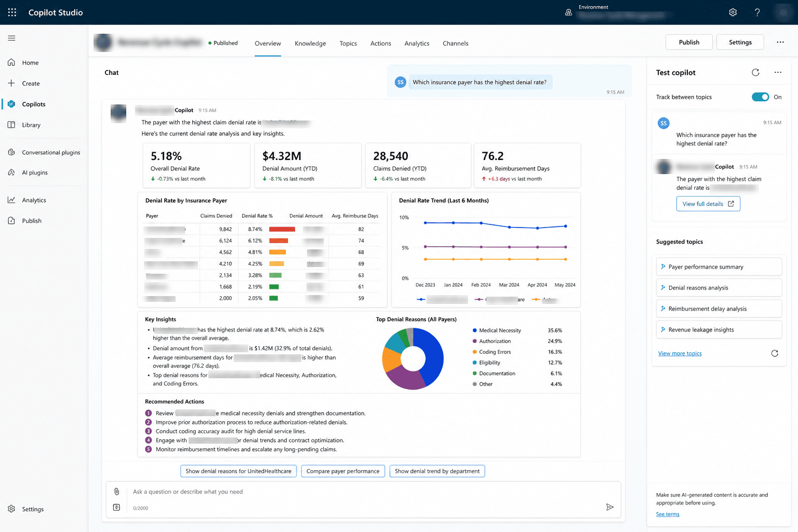Image resolution: width=798 pixels, height=532 pixels.
Task: Switch to the Knowledge tab
Action: click(x=310, y=44)
